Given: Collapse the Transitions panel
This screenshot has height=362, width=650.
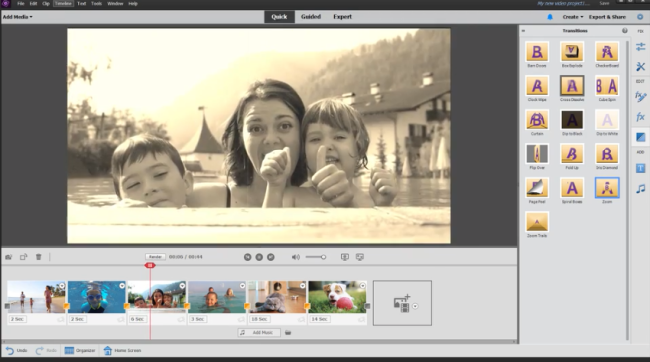Looking at the screenshot, I should [x=523, y=31].
